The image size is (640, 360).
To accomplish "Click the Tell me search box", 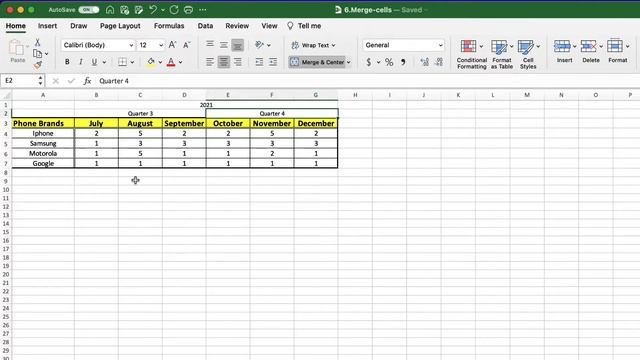I will tap(304, 26).
